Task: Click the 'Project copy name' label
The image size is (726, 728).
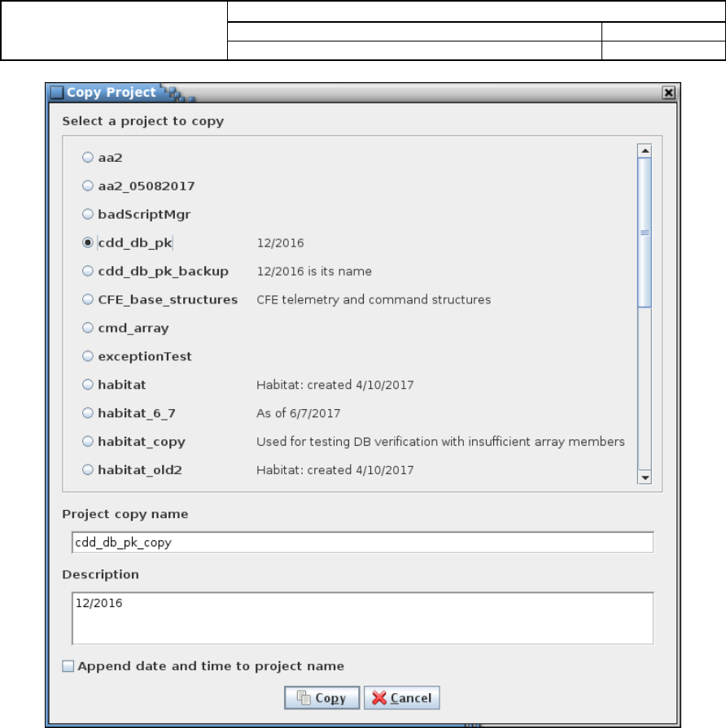Action: pyautogui.click(x=125, y=514)
